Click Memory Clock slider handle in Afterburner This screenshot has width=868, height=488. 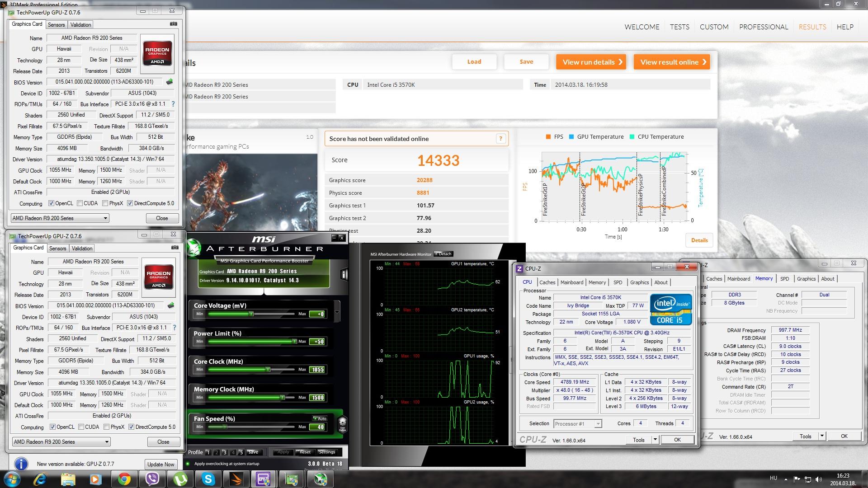click(x=283, y=398)
